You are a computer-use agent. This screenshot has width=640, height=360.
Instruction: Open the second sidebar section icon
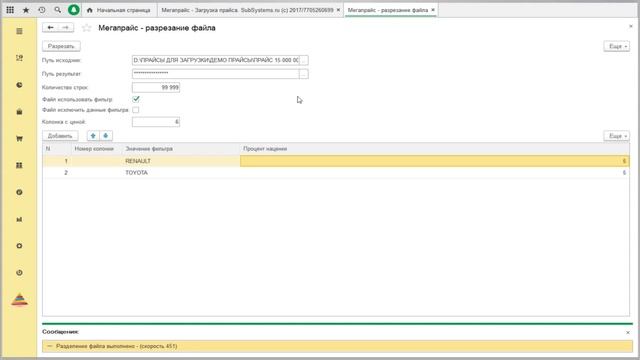point(19,58)
